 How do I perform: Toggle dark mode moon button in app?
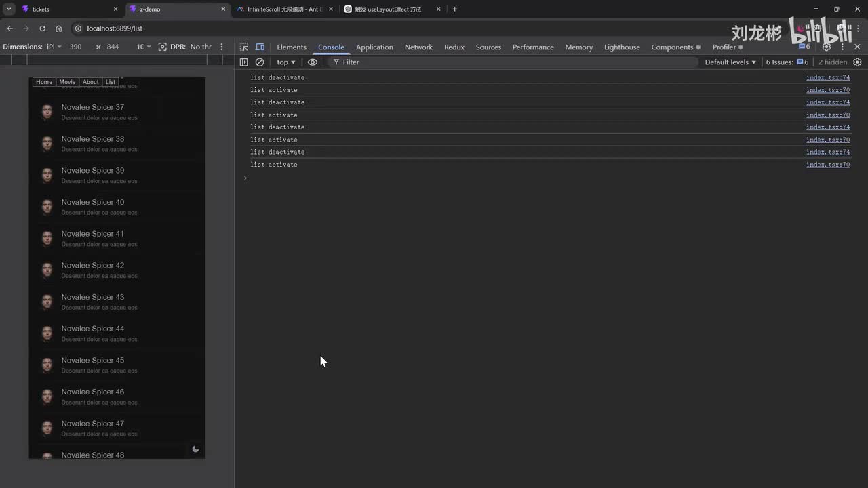coord(195,449)
